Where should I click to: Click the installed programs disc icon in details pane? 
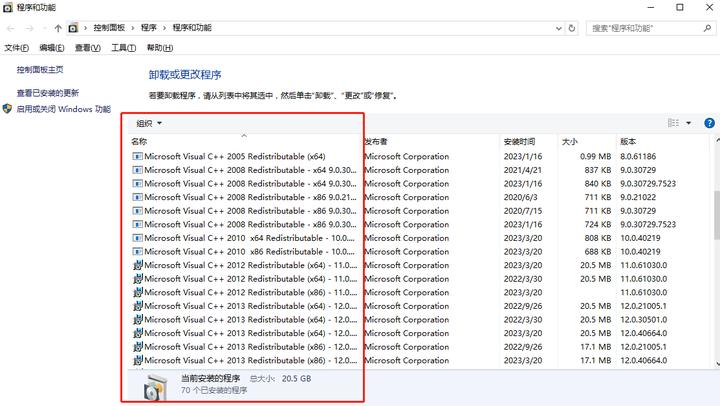coord(154,387)
